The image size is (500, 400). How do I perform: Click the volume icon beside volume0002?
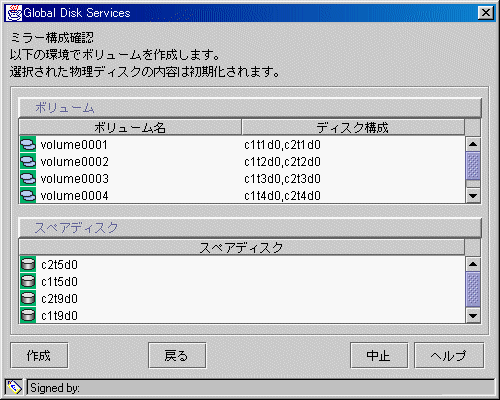pyautogui.click(x=28, y=162)
